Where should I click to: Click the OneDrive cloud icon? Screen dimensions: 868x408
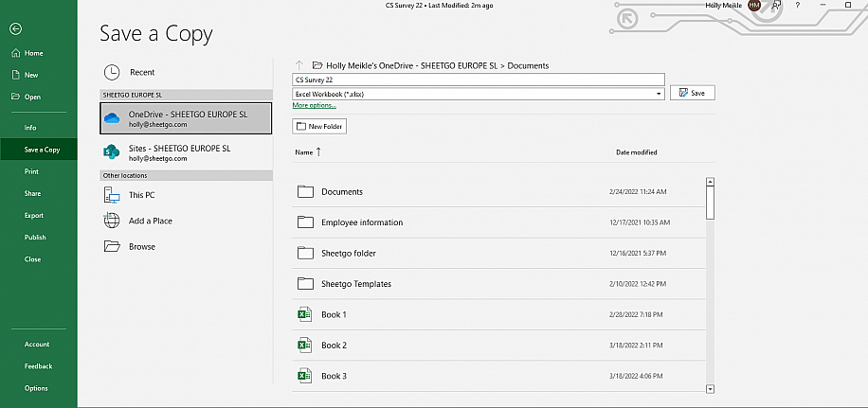[112, 117]
